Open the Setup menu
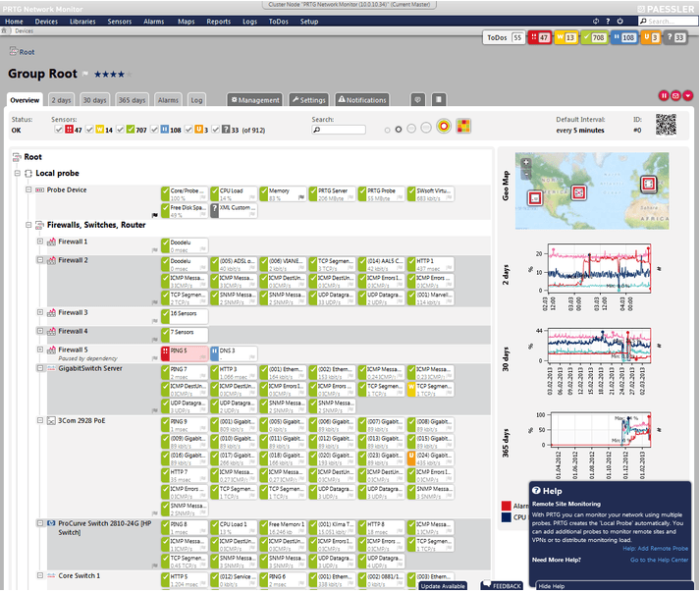 click(309, 22)
